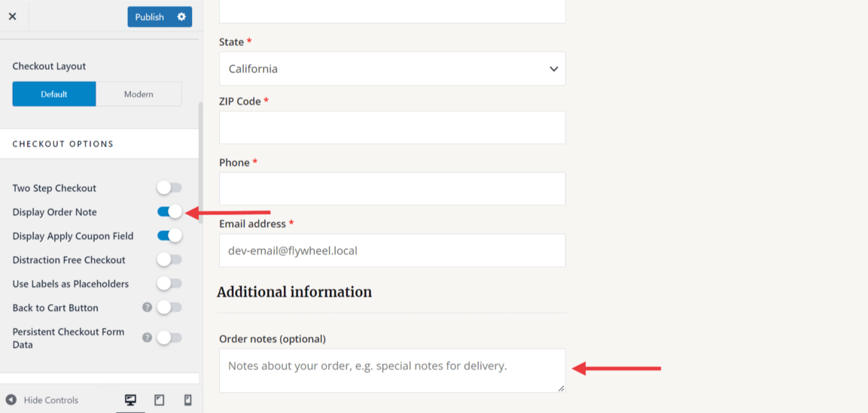The image size is (868, 413).
Task: Click help icon beside Persistent Checkout Form Data
Action: 148,338
